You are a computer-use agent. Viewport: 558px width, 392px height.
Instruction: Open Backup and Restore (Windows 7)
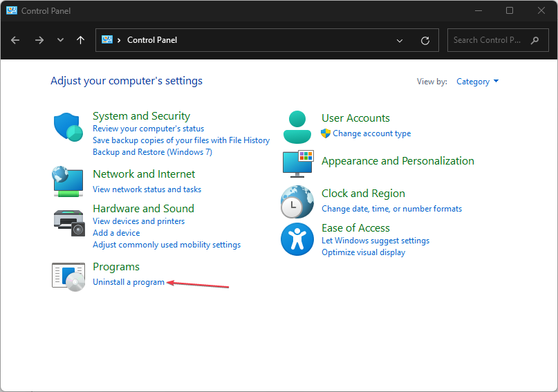click(152, 152)
